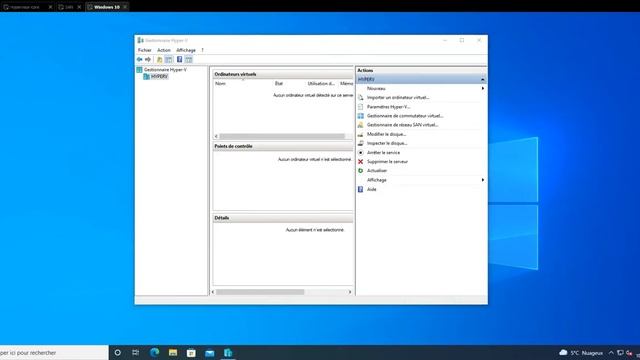Click the taskbar search box
640x360 pixels.
coord(54,353)
